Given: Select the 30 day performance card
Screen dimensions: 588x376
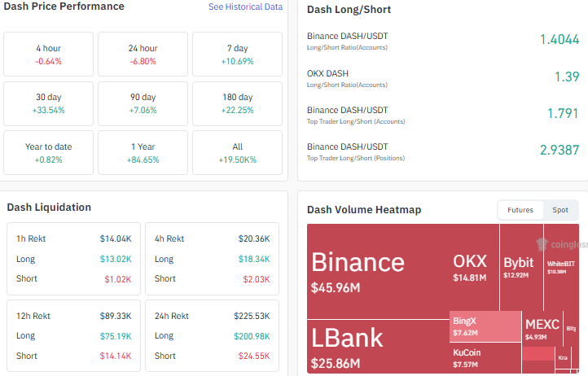Looking at the screenshot, I should pos(48,103).
